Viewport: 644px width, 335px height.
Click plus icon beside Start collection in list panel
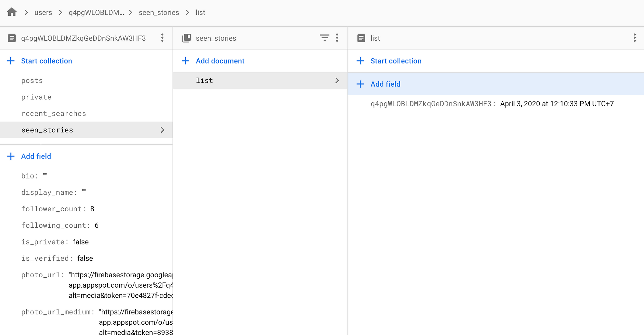[x=360, y=61]
